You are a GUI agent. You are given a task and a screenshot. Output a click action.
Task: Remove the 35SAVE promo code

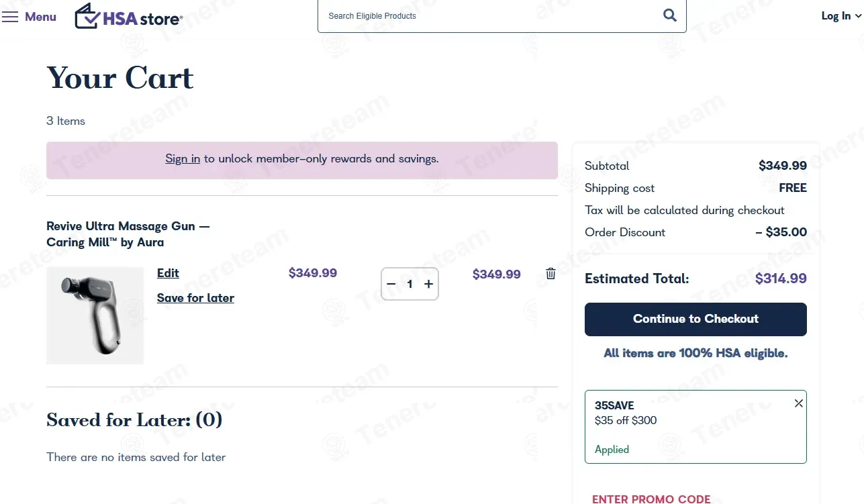(x=798, y=403)
